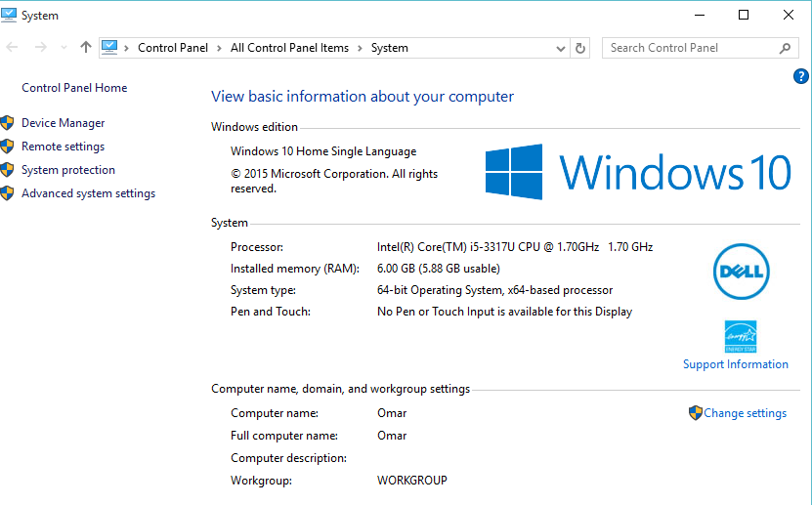This screenshot has height=505, width=812.
Task: Close the System window
Action: 789,15
